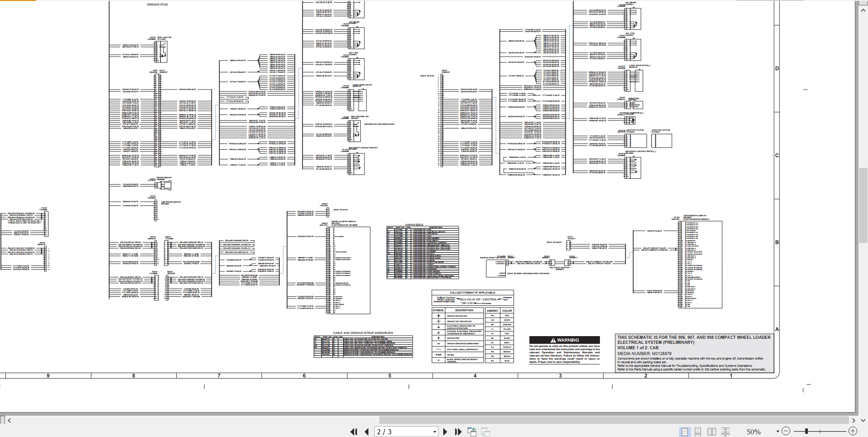Click the VOLUME 1 of 2: CAB text
Viewport: 868px width, 437px height.
pos(638,348)
